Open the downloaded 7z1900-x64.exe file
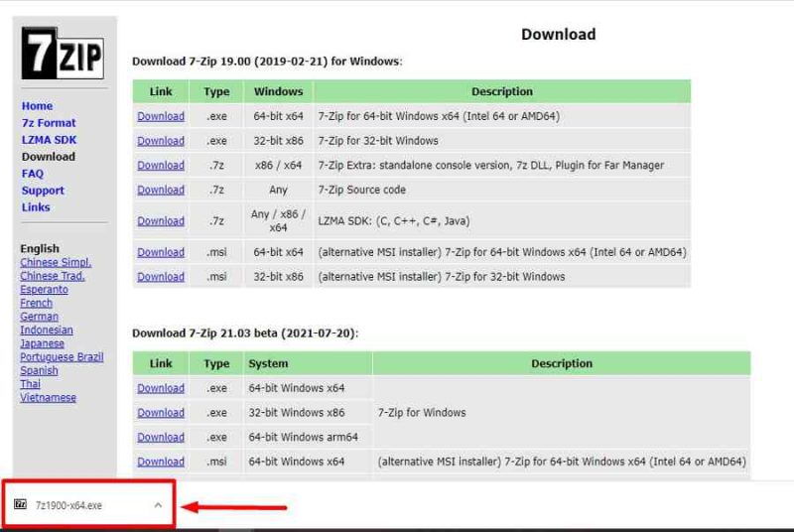This screenshot has width=794, height=532. pyautogui.click(x=68, y=505)
